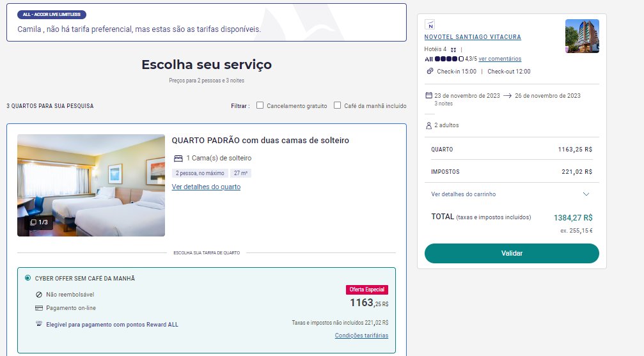Open the Condições tarifárias link

[361, 336]
